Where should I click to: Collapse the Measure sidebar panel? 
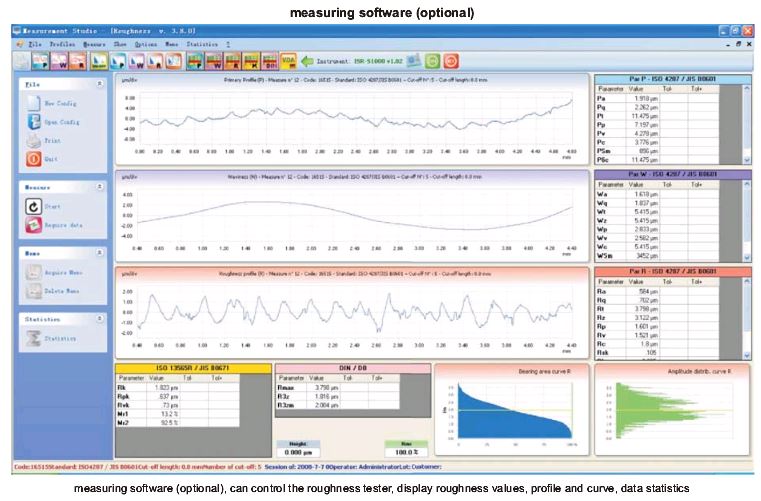click(100, 186)
